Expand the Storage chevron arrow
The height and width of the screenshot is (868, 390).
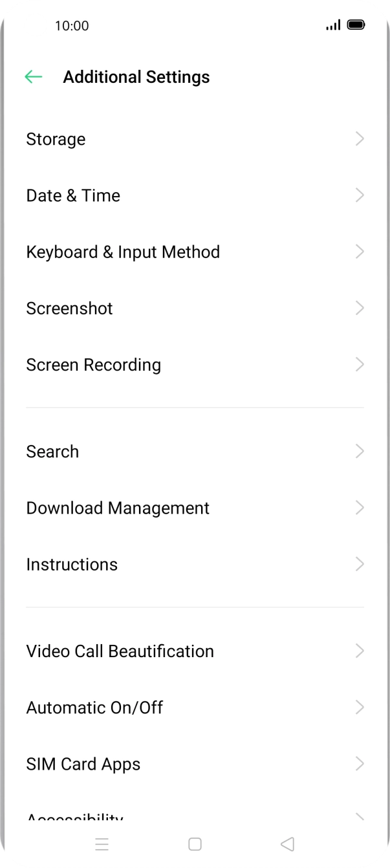pos(360,139)
